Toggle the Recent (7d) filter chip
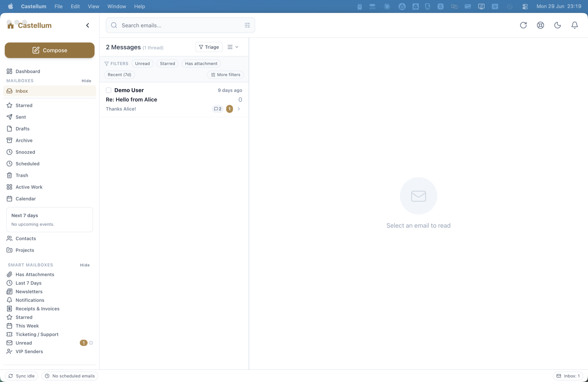The height and width of the screenshot is (382, 588). [119, 75]
